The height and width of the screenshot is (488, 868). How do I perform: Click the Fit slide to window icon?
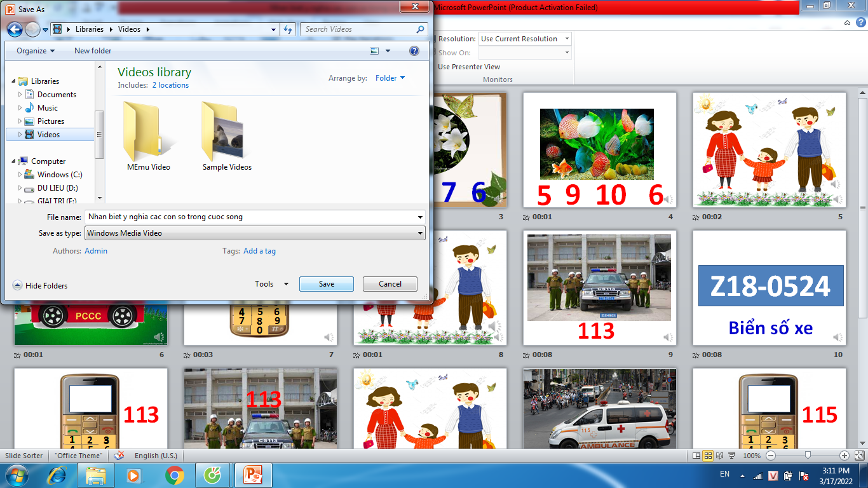coord(858,456)
